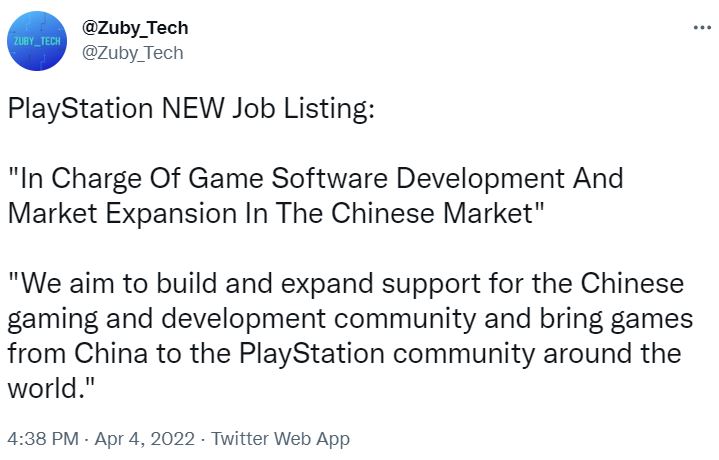Viewport: 719px width, 460px height.
Task: Click 'PlayStation community' in the last paragraph
Action: pos(387,355)
